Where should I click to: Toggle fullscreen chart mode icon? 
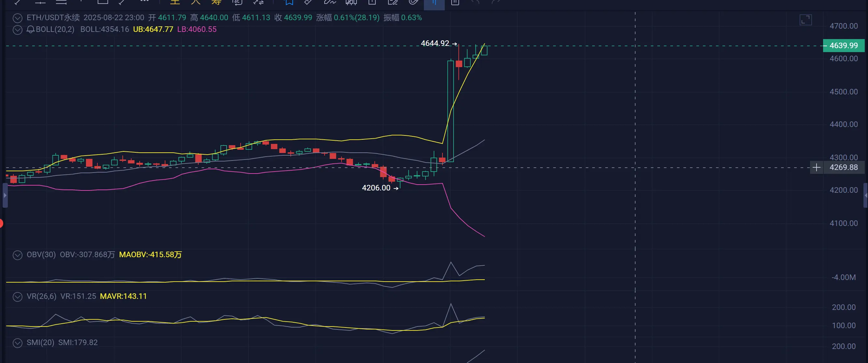[806, 20]
